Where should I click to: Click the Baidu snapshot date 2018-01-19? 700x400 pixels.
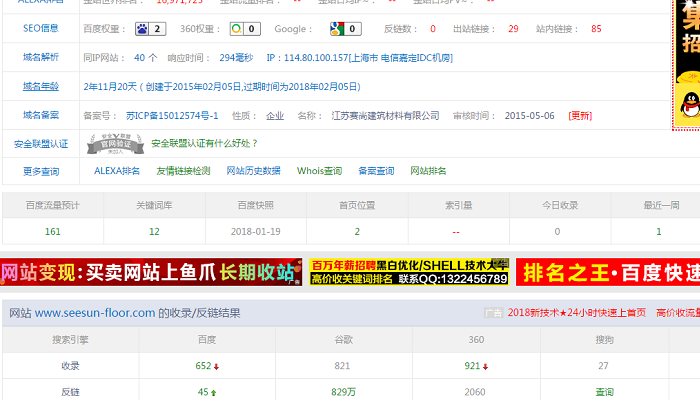click(256, 232)
